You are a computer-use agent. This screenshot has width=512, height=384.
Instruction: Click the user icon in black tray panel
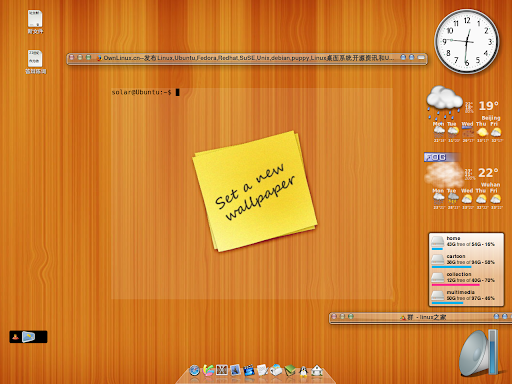15,337
